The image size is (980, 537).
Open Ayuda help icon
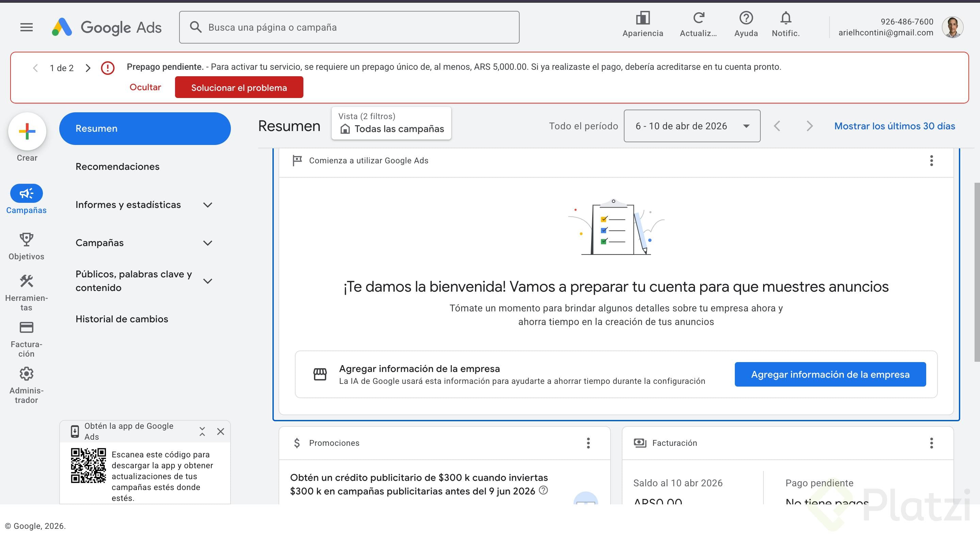click(x=746, y=18)
